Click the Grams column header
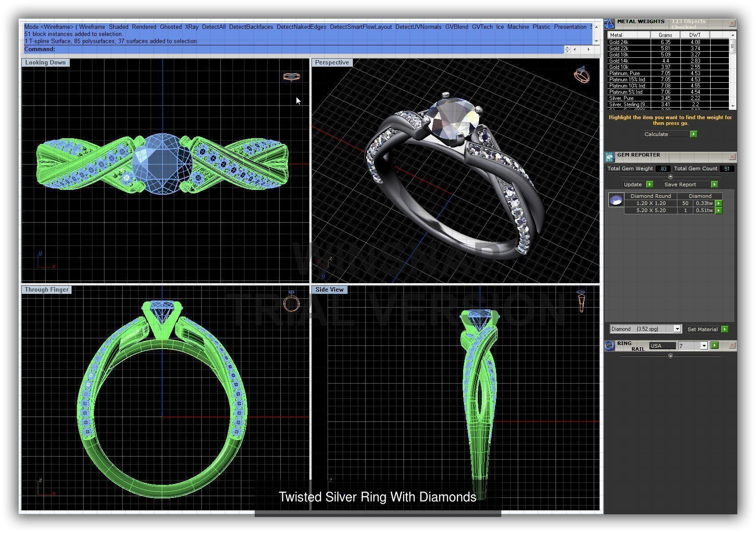The image size is (756, 533). coord(665,35)
